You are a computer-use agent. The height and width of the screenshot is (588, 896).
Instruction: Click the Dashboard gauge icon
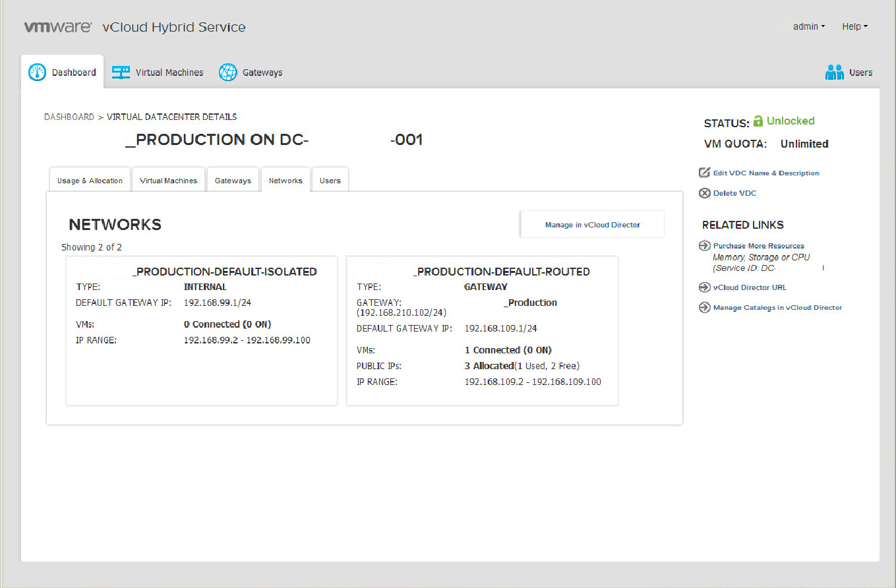(x=38, y=73)
